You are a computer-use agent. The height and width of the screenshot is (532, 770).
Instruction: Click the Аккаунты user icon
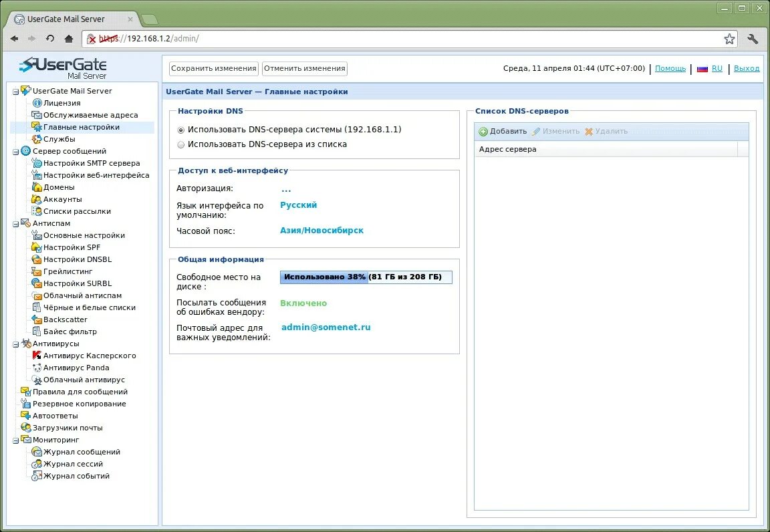click(x=37, y=199)
